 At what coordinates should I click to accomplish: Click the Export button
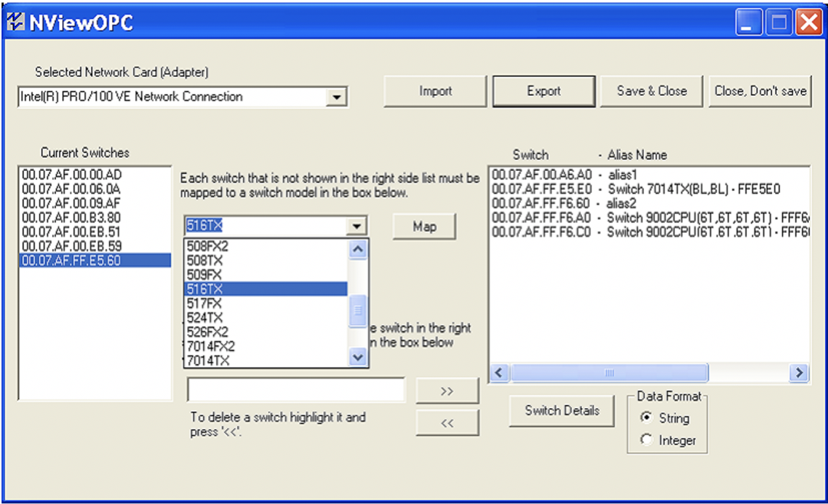[x=544, y=91]
